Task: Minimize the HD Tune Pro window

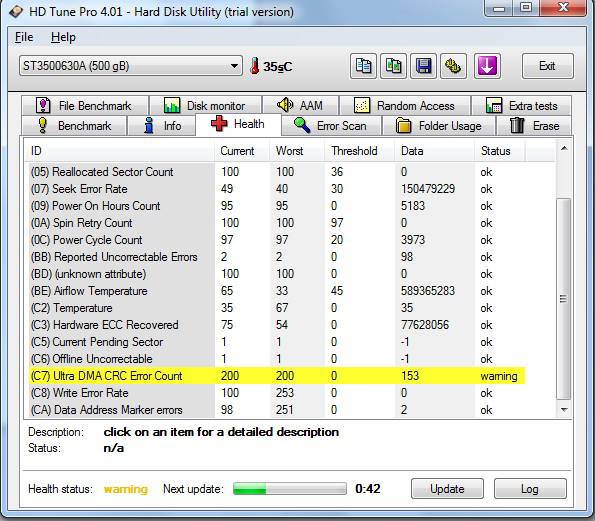Action: tap(499, 8)
